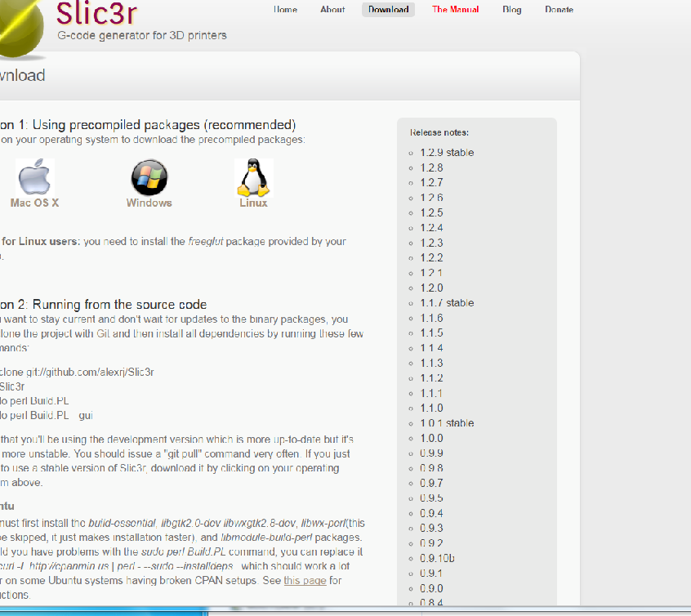Click the italic 'freeglut' package name
The image size is (691, 616).
coord(205,241)
